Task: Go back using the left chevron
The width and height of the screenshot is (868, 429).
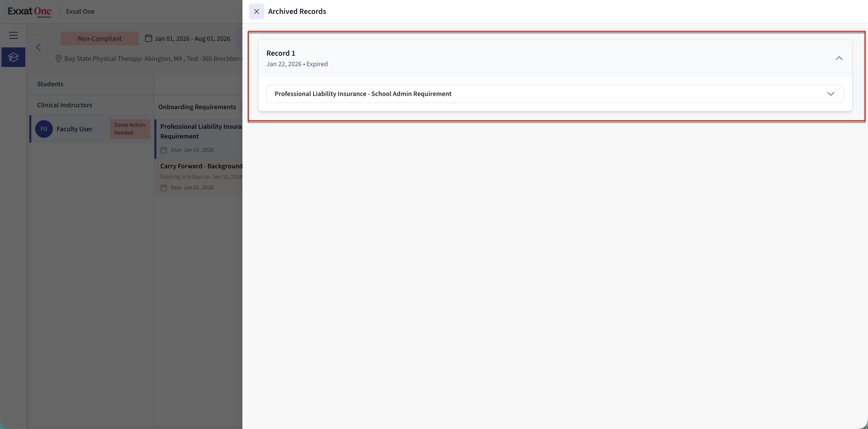Action: [39, 47]
